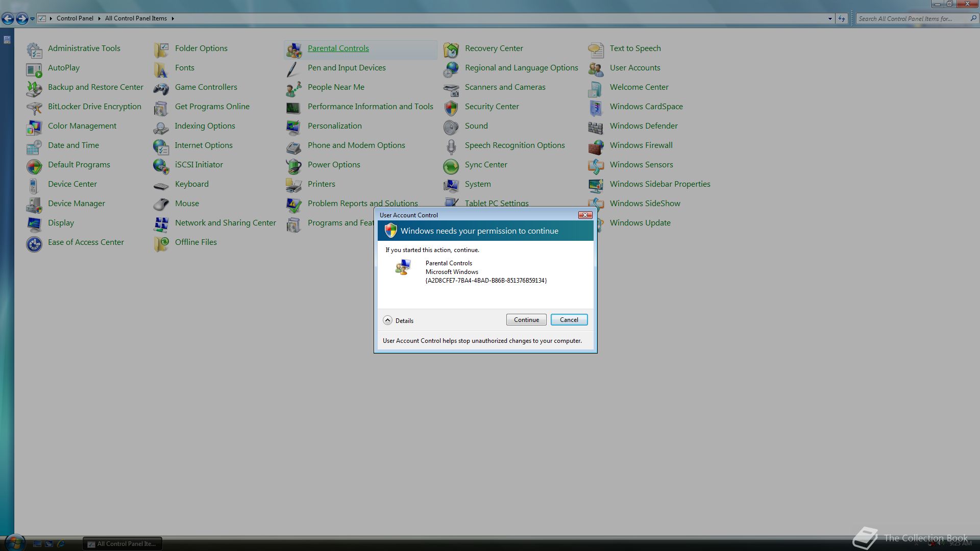980x551 pixels.
Task: Click the Printers icon
Action: tap(294, 186)
